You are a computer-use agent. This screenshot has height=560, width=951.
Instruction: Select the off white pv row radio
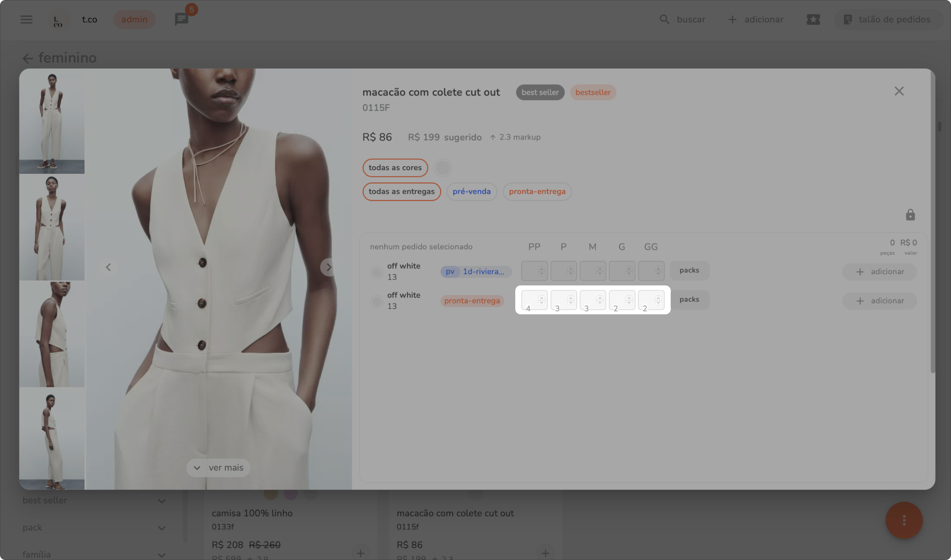pyautogui.click(x=376, y=272)
